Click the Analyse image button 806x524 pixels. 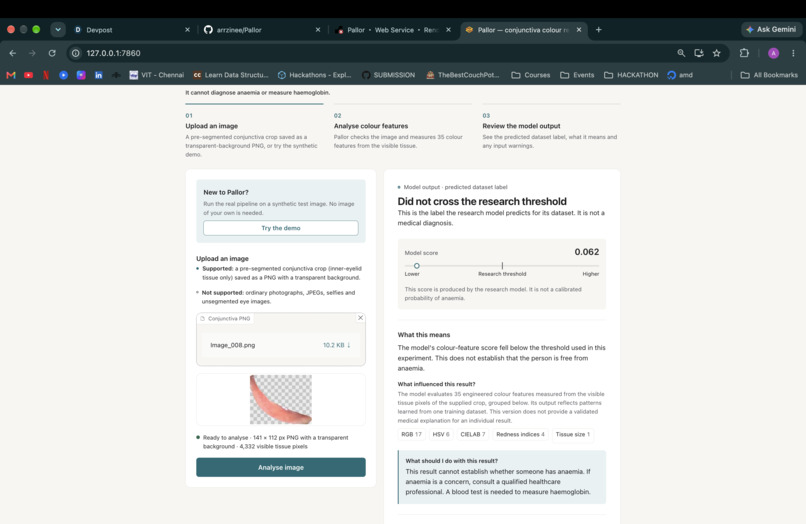[281, 467]
